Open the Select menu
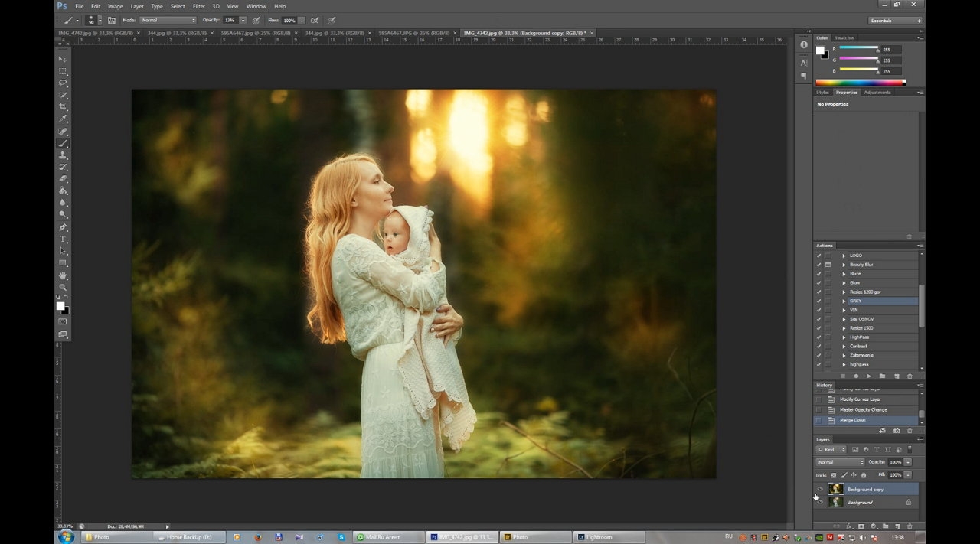This screenshot has height=544, width=980. click(178, 6)
